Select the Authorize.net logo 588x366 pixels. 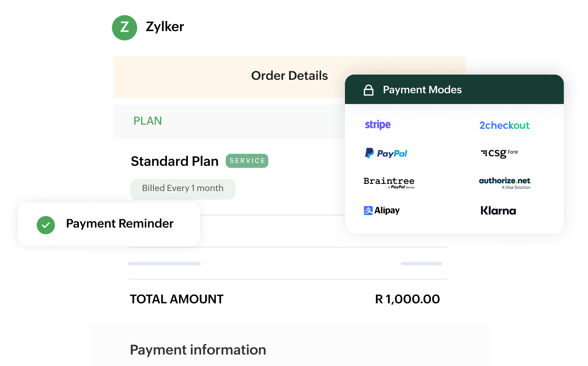point(504,183)
